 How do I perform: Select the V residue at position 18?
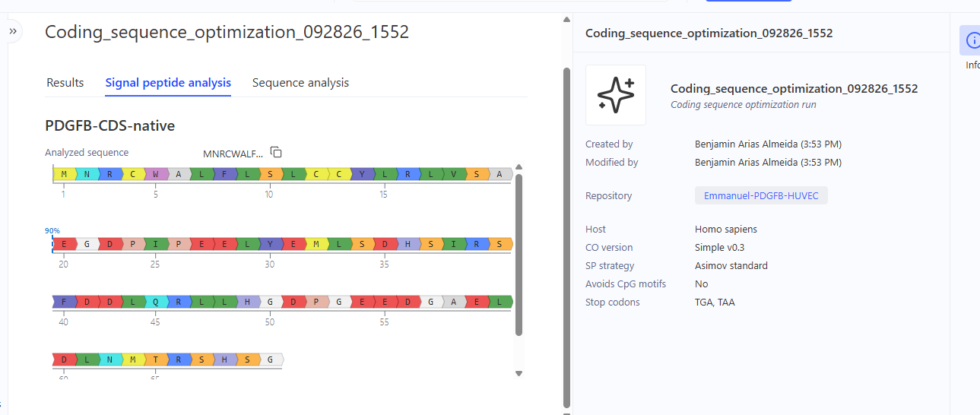[x=455, y=174]
